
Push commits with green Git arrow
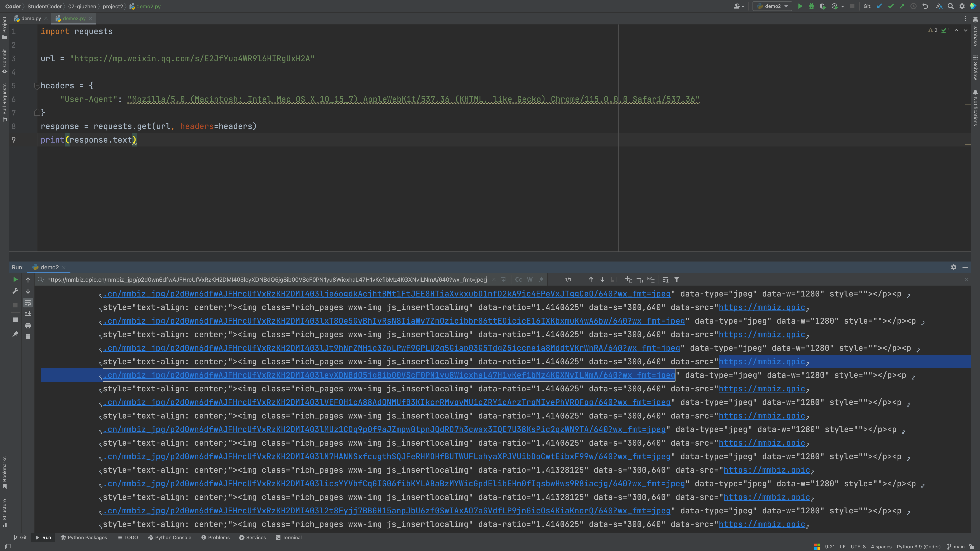click(902, 6)
